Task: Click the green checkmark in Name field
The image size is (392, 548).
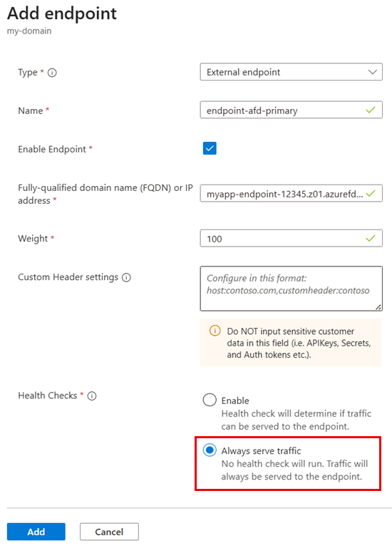Action: pos(371,110)
